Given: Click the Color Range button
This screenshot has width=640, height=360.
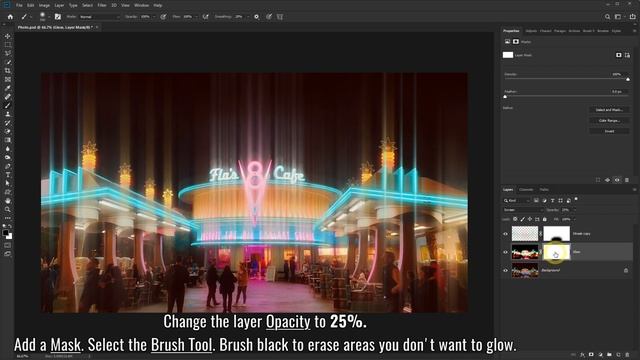Looking at the screenshot, I should point(609,120).
